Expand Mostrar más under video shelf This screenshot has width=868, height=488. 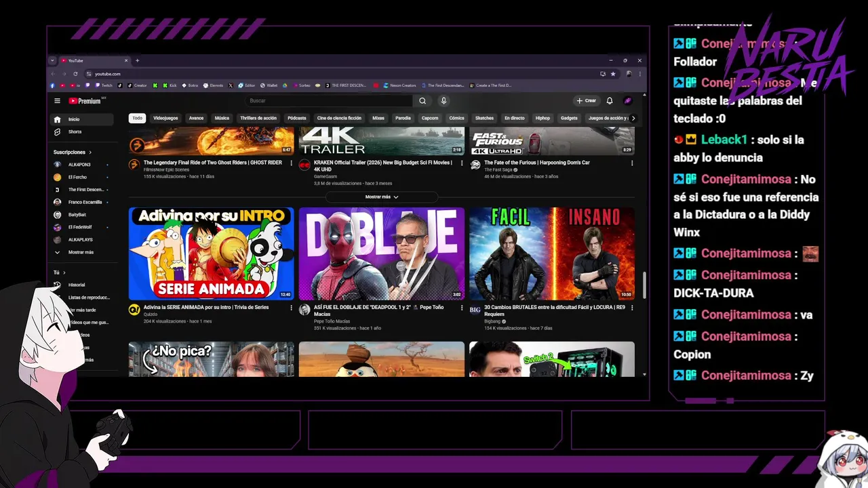[x=382, y=197]
